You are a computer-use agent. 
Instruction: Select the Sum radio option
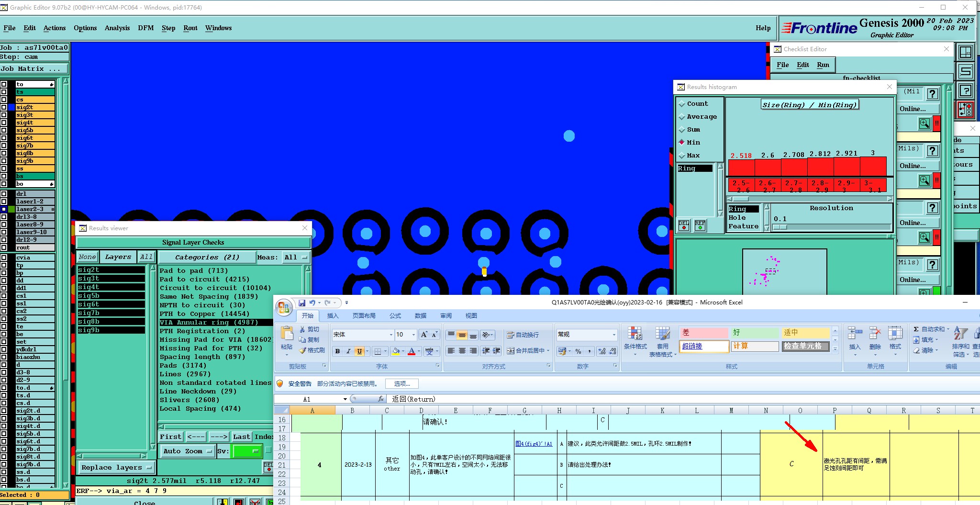click(x=682, y=130)
